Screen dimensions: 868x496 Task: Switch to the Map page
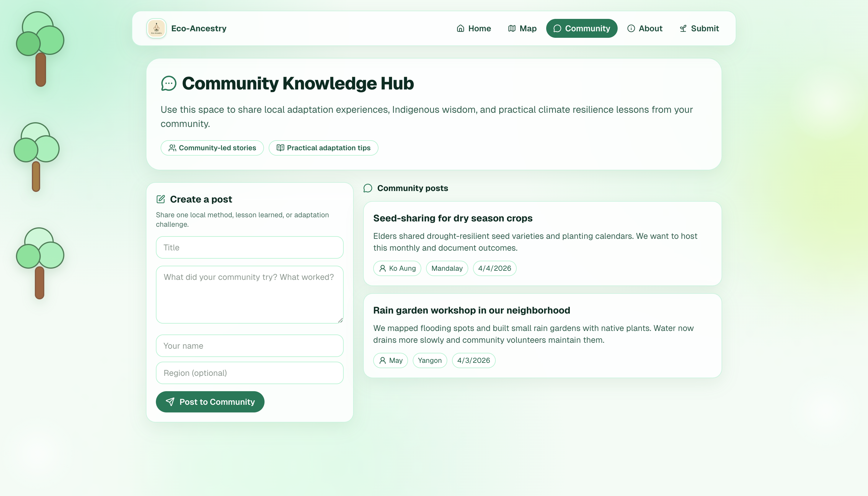(522, 28)
